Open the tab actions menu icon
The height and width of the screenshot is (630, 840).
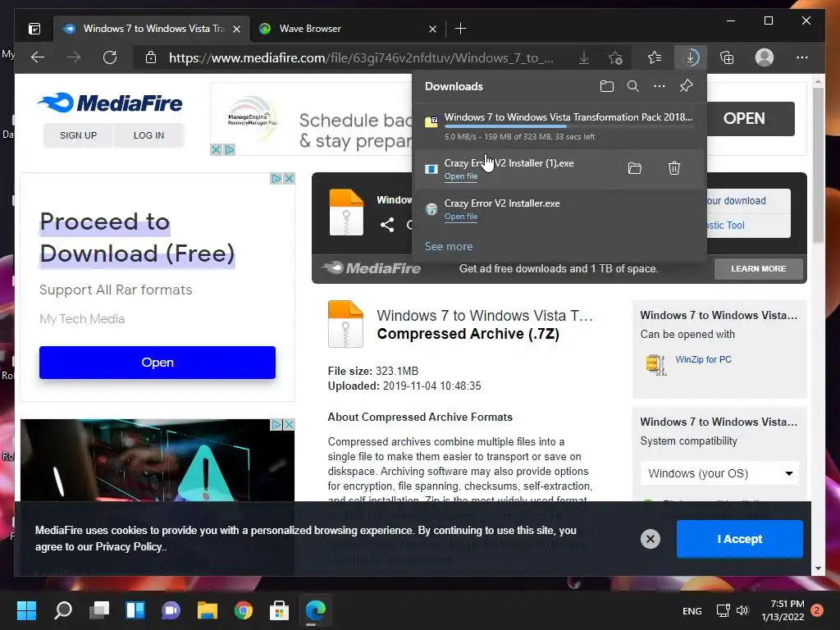click(34, 29)
